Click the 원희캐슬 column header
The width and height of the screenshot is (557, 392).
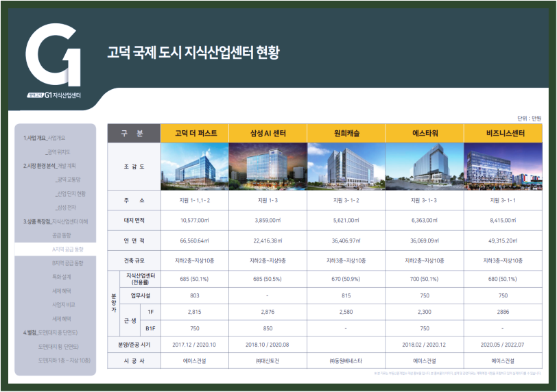(x=346, y=134)
